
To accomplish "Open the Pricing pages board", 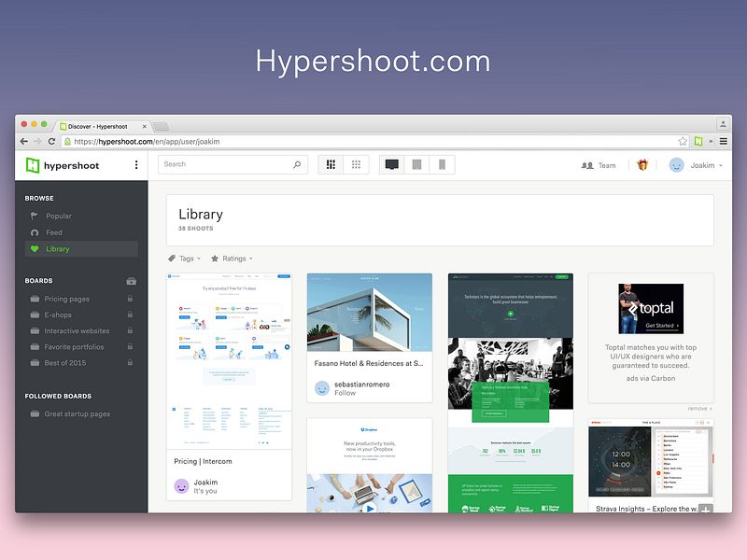I will 66,299.
